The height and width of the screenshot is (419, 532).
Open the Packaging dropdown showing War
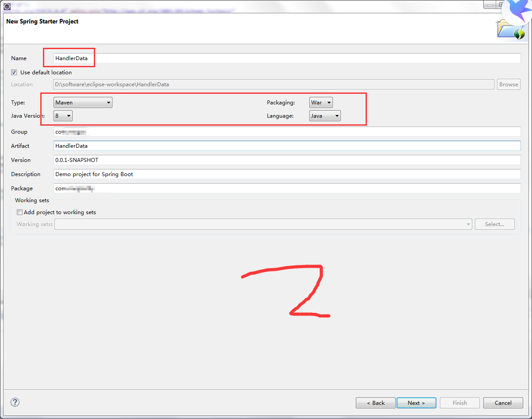pyautogui.click(x=321, y=103)
